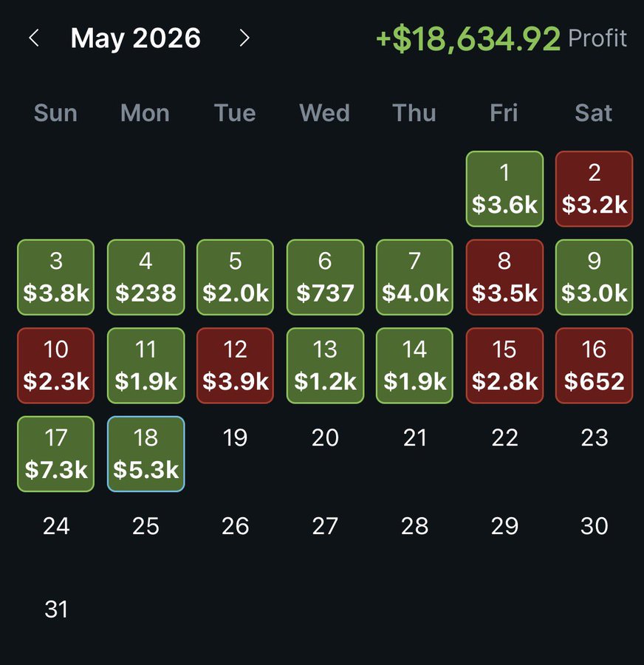
Task: Choose May 4 cell with $238
Action: click(145, 277)
